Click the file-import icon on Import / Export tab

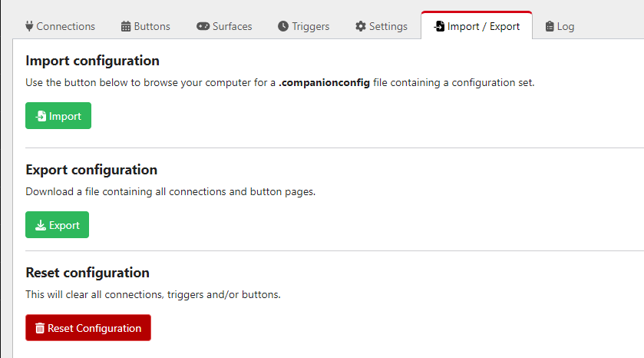439,26
